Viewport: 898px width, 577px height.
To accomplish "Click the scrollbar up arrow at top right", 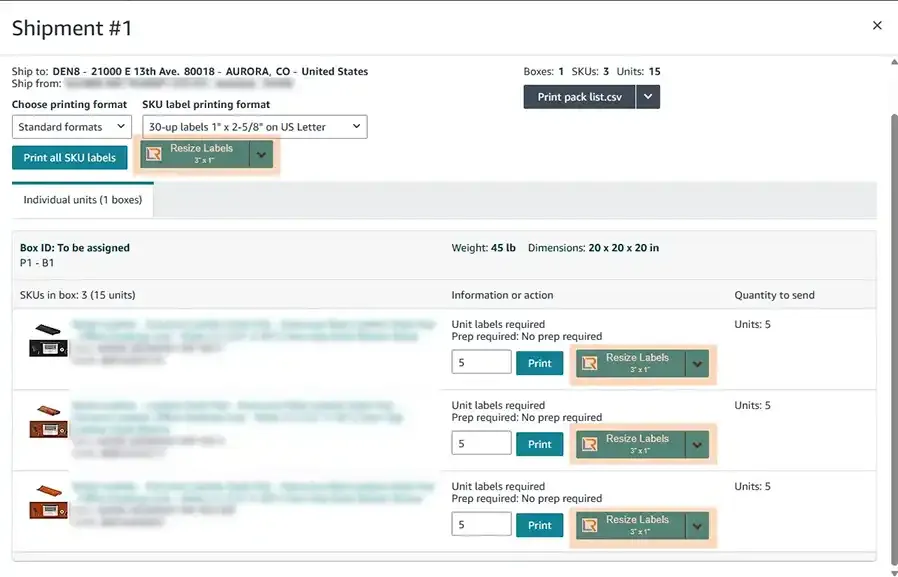I will pos(894,62).
